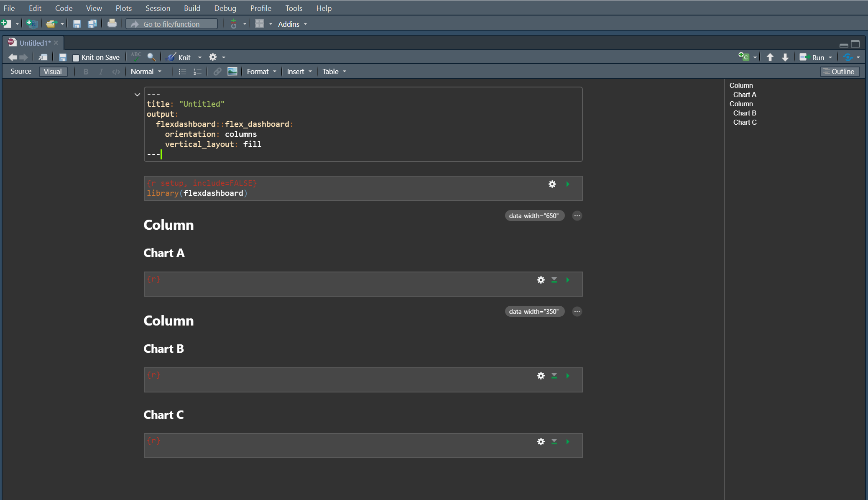Open the Tools menu
This screenshot has width=868, height=500.
tap(294, 8)
